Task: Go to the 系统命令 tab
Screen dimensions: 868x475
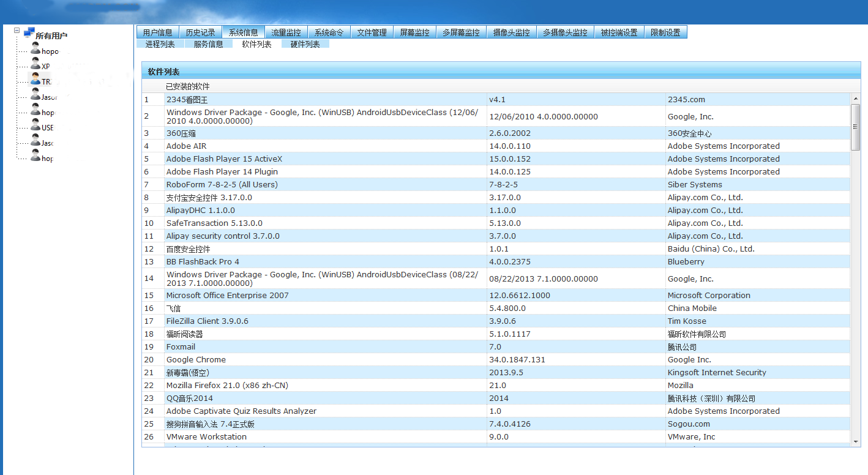Action: point(329,32)
